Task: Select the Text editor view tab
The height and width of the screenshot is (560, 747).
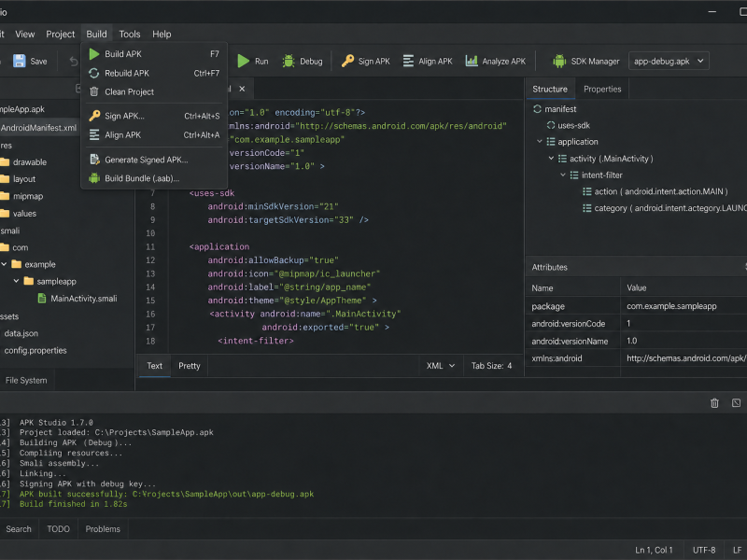Action: (154, 366)
